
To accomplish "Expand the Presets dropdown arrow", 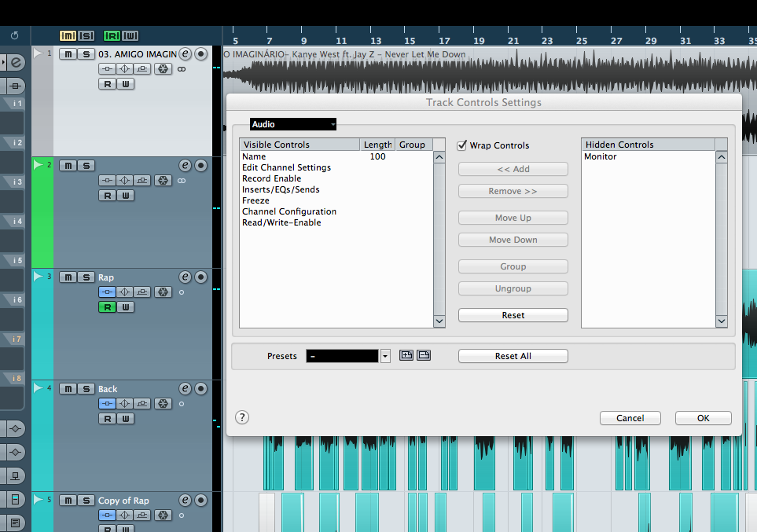I will [x=385, y=356].
